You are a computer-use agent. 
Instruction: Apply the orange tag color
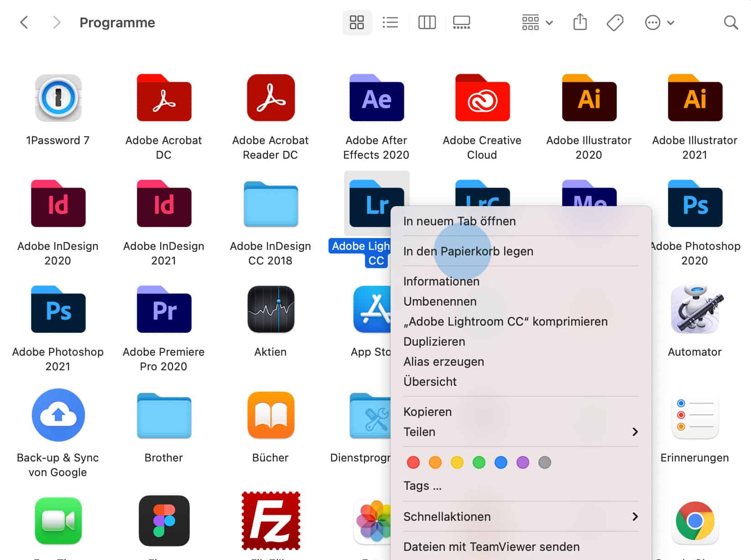pyautogui.click(x=435, y=462)
